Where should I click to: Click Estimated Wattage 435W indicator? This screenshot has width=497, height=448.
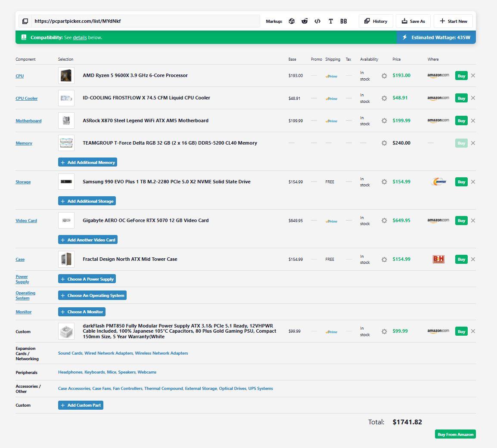pos(436,37)
